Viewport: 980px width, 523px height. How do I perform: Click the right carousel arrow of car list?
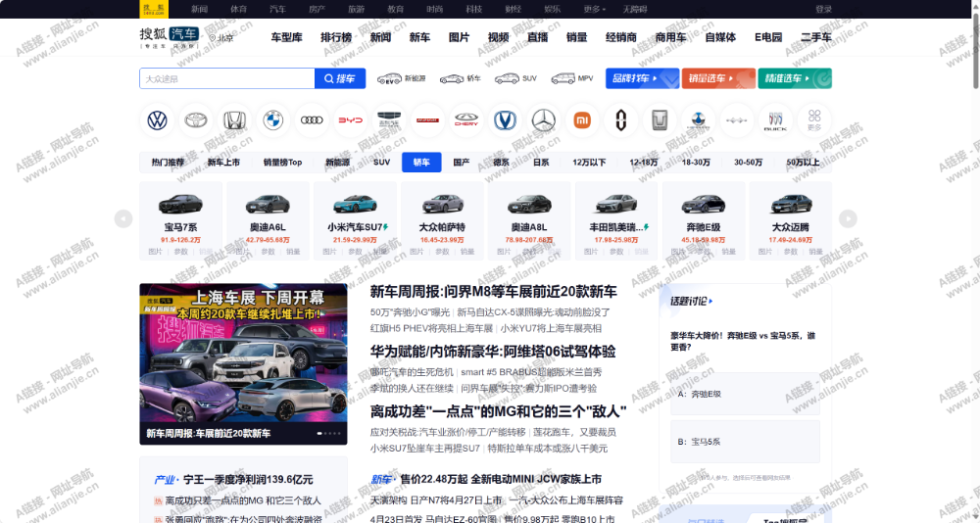click(848, 218)
